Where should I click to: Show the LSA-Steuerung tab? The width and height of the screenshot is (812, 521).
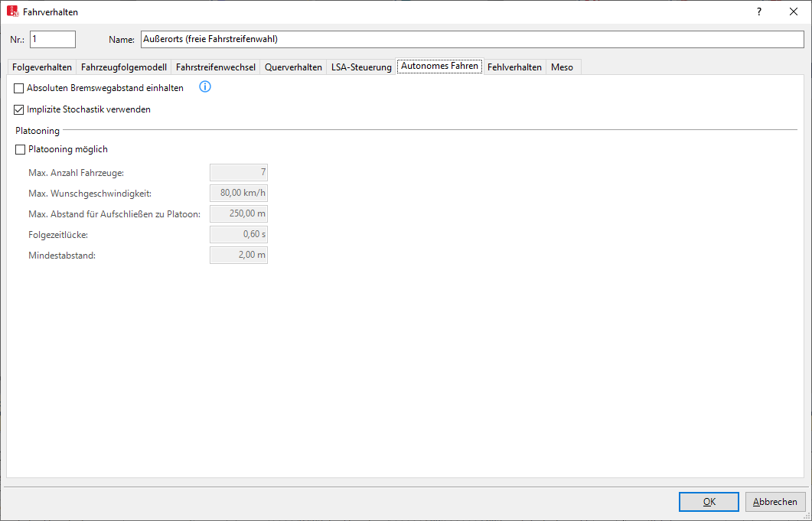click(x=361, y=67)
